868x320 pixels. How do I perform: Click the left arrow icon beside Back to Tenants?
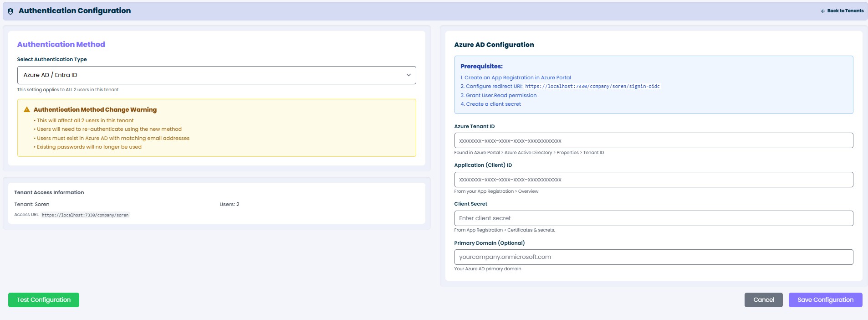point(823,11)
